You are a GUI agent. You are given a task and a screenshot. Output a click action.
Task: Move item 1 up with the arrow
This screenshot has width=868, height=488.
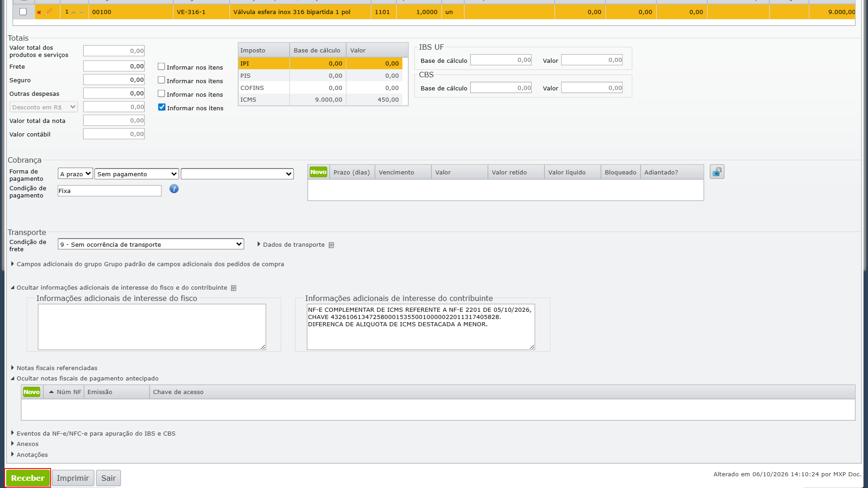[74, 12]
